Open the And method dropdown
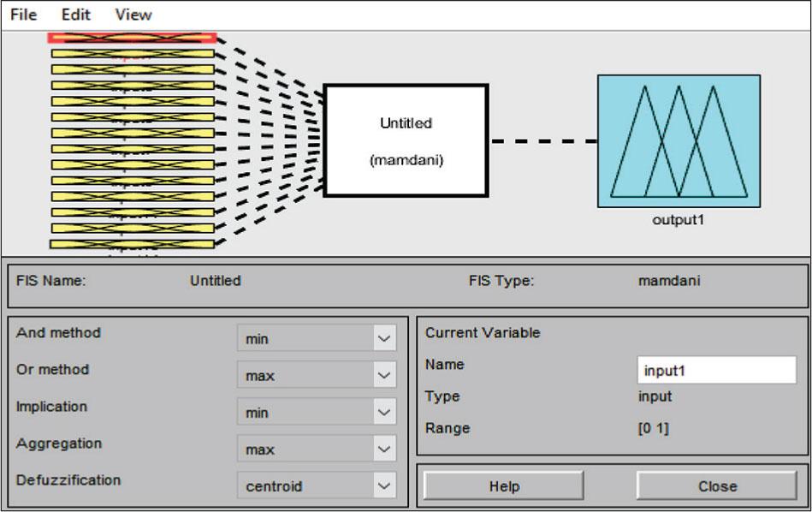Screen dimensions: 812x512 tap(317, 339)
